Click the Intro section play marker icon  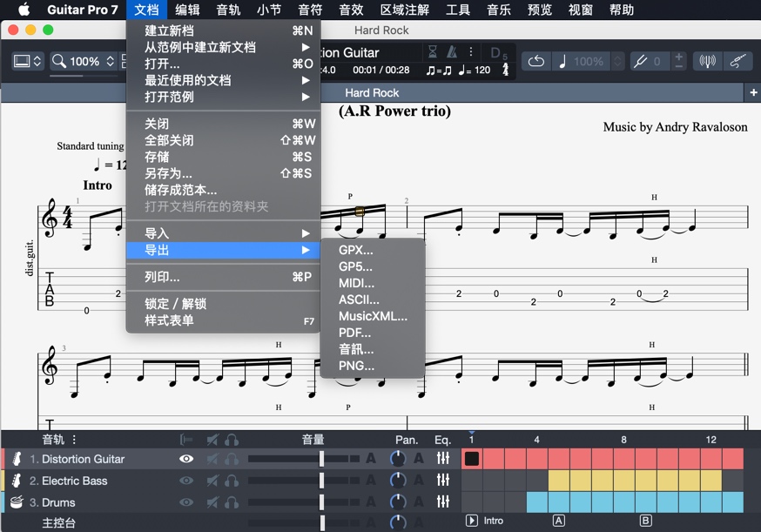(x=471, y=521)
